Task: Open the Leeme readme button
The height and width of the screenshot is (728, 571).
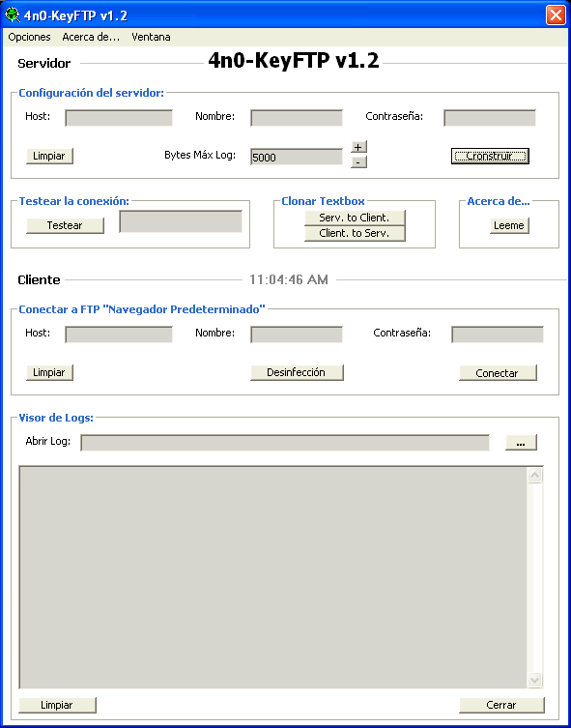Action: 509,225
